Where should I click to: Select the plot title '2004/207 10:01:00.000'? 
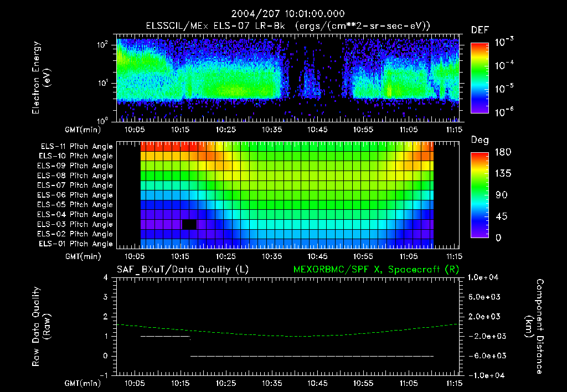point(288,14)
